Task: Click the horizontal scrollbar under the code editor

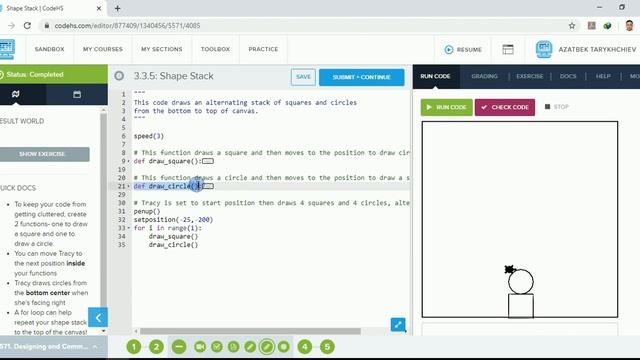Action: 250,331
